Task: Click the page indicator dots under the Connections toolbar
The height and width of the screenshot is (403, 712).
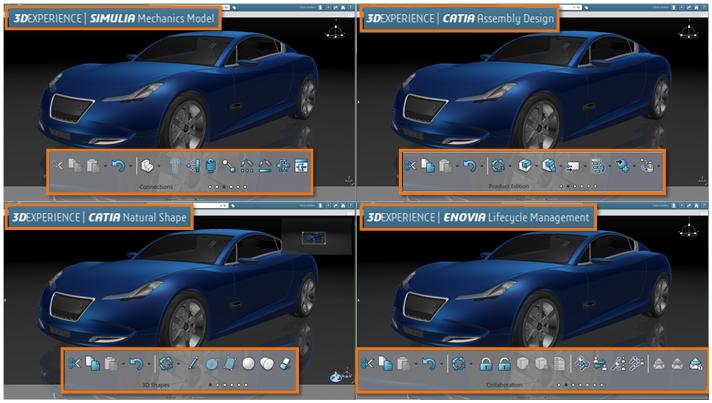Action: click(x=227, y=186)
